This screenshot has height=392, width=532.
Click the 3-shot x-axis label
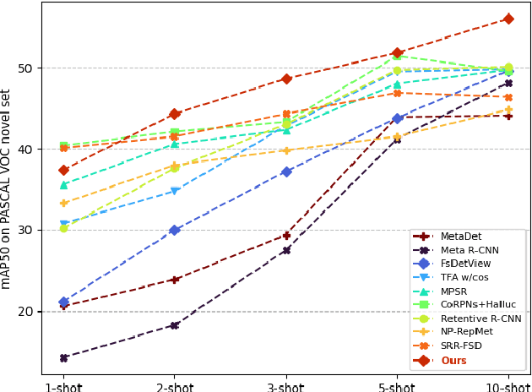(285, 387)
